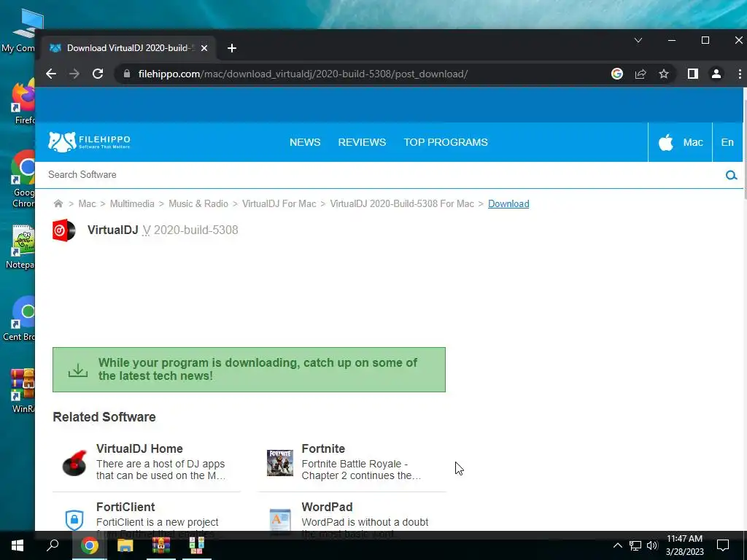747x560 pixels.
Task: Click the WordPad document icon
Action: click(280, 521)
